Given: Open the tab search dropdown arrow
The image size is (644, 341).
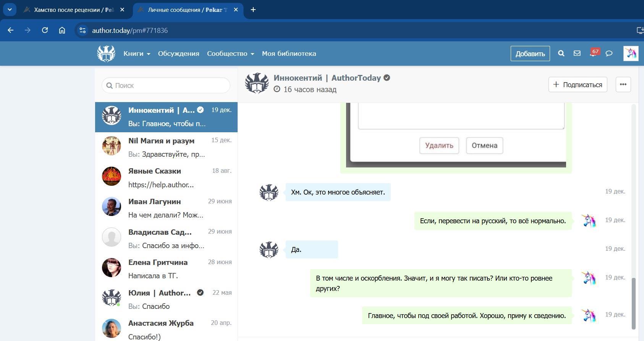Looking at the screenshot, I should point(10,10).
